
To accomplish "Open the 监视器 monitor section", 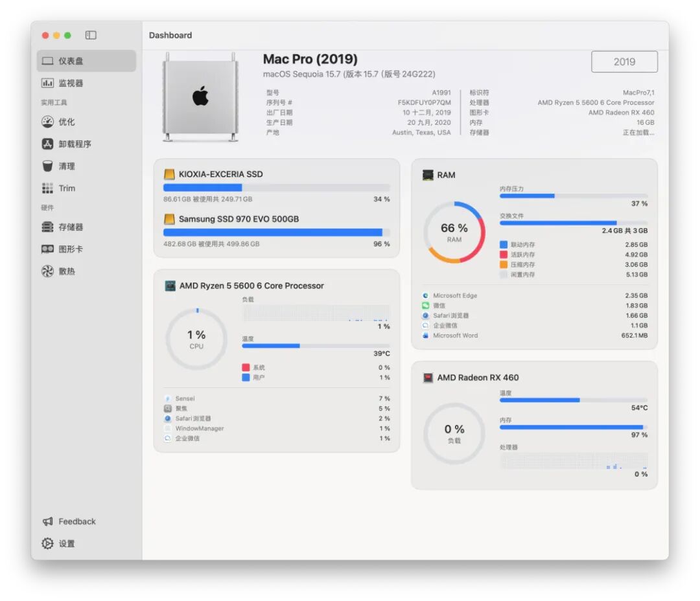I will coord(86,83).
